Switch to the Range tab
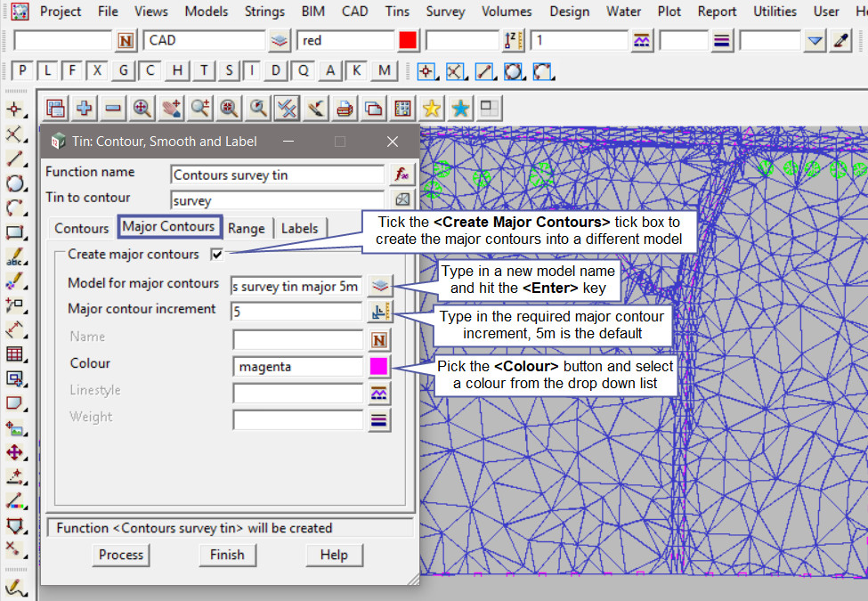Image resolution: width=868 pixels, height=601 pixels. click(246, 228)
